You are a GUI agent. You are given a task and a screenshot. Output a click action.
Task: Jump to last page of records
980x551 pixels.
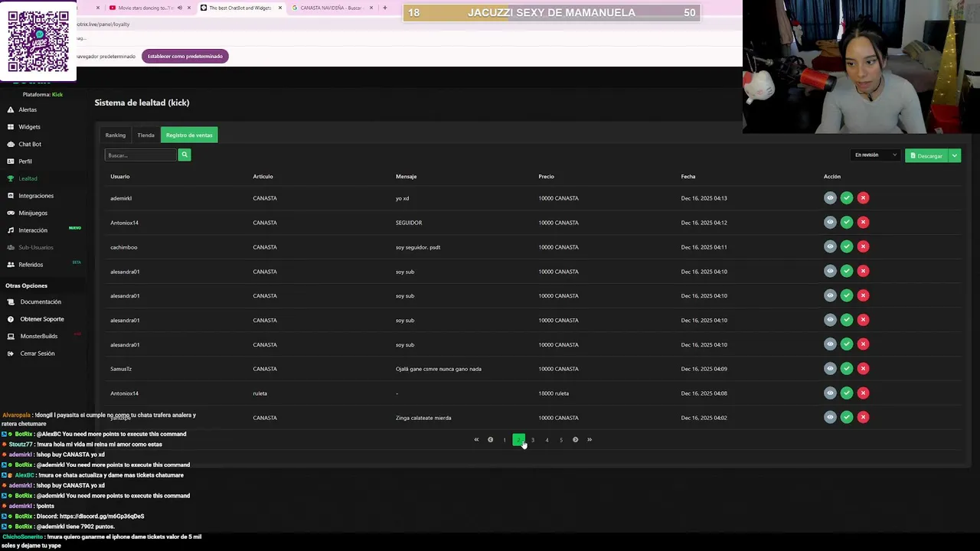[x=590, y=439]
